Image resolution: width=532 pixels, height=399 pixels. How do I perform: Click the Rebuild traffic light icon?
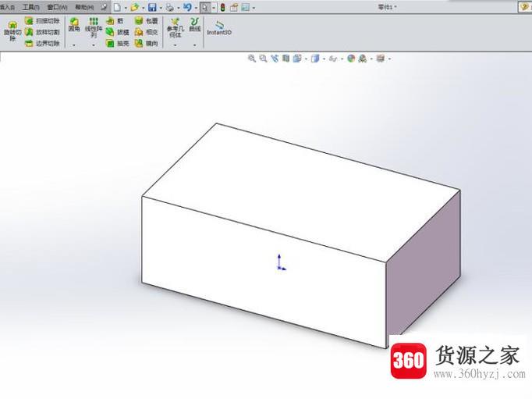pos(222,7)
